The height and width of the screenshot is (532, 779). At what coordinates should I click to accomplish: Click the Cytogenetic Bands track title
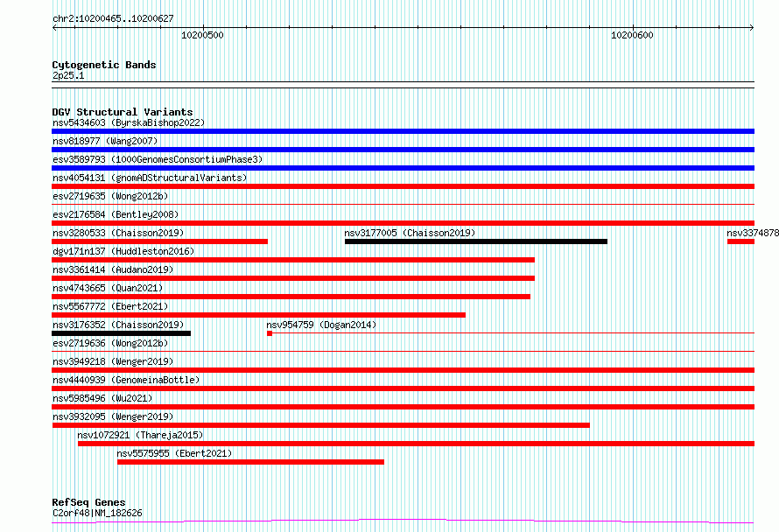coord(104,65)
